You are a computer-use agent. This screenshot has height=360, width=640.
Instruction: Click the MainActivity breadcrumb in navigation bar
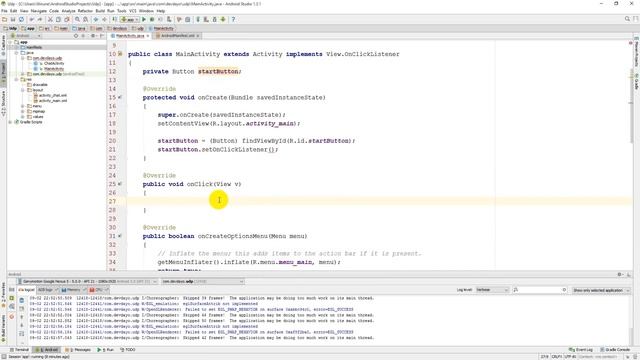161,28
